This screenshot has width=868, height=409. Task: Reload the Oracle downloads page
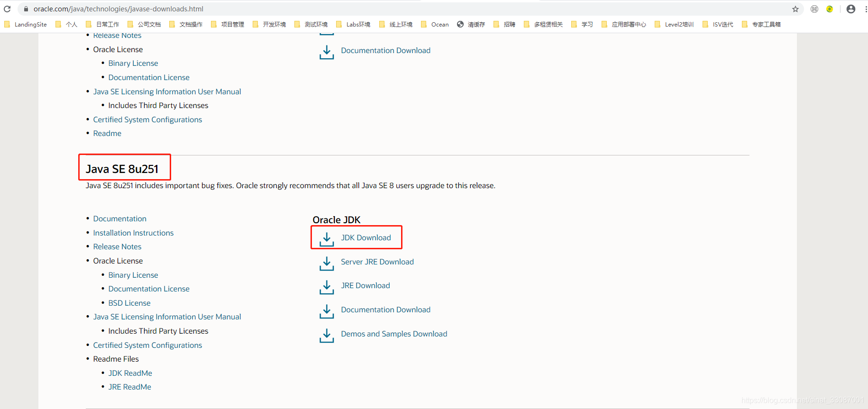[7, 9]
